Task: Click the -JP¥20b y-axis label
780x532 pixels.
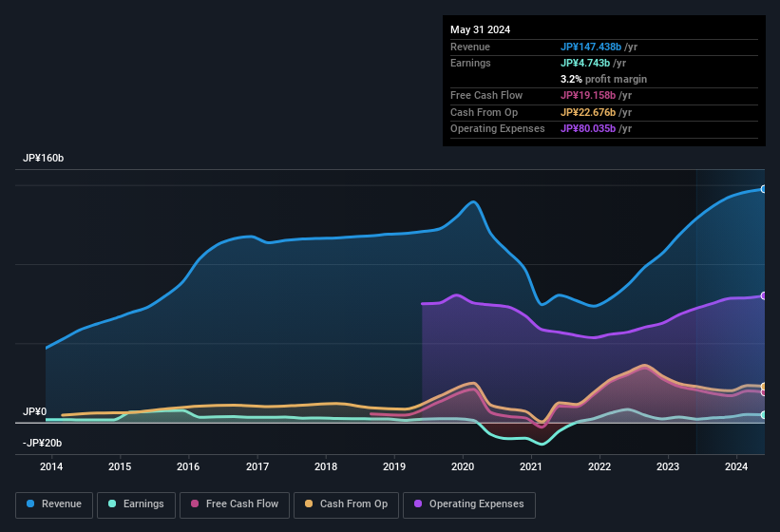Action: coord(43,443)
